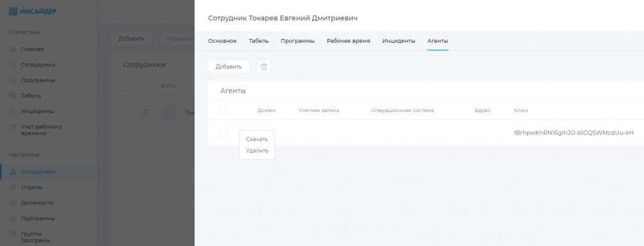This screenshot has width=644, height=246.
Task: Click the Домен column header
Action: pyautogui.click(x=267, y=111)
